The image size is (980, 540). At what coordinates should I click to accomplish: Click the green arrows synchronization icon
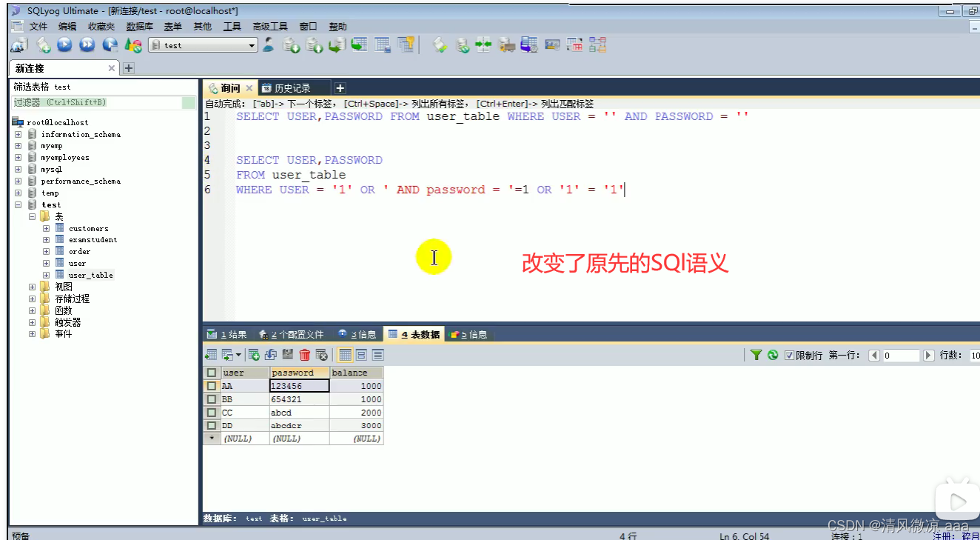pyautogui.click(x=484, y=45)
